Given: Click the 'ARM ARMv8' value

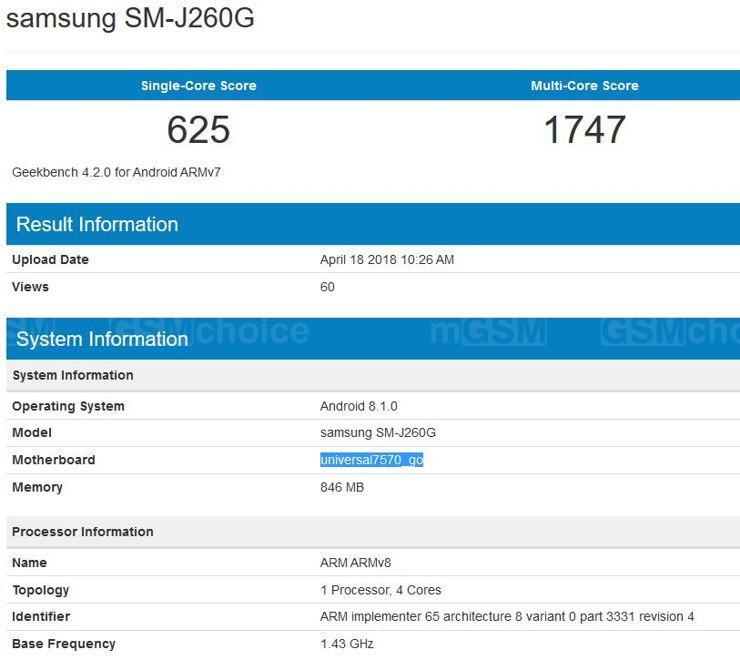Looking at the screenshot, I should pyautogui.click(x=356, y=563).
